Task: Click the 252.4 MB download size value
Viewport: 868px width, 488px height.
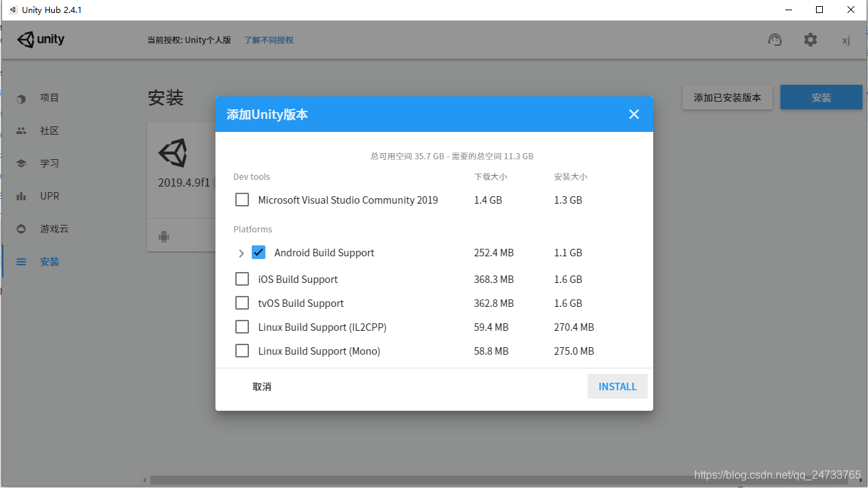Action: (494, 253)
